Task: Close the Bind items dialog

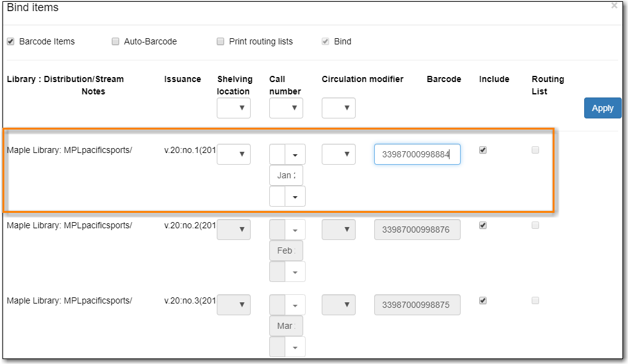Action: (x=614, y=6)
